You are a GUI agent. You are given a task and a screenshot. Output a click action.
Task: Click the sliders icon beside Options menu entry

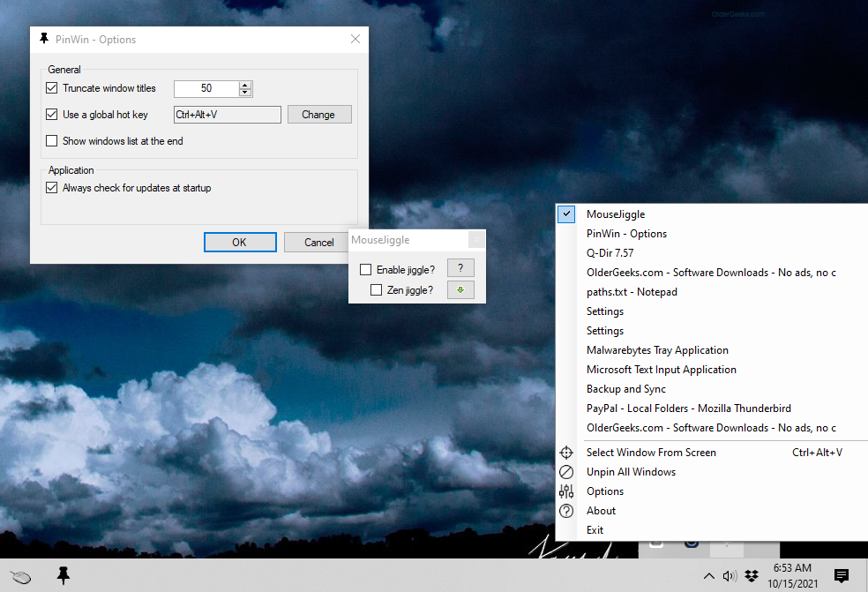pyautogui.click(x=566, y=491)
